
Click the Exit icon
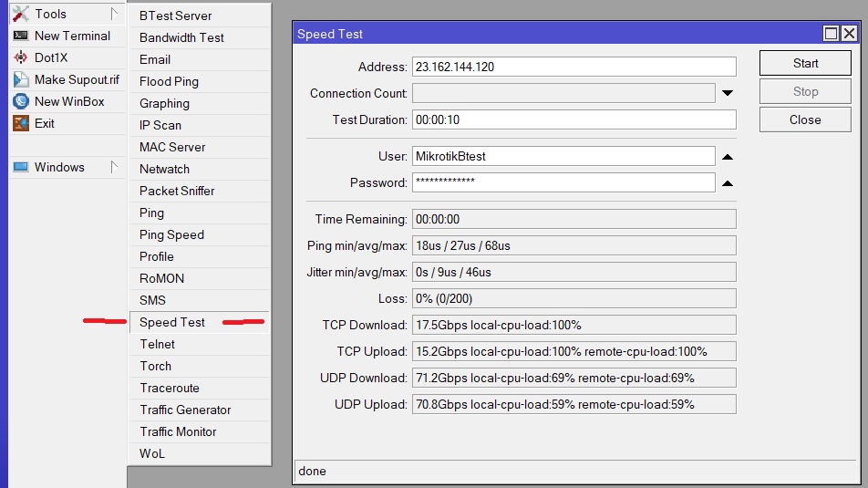[x=20, y=123]
